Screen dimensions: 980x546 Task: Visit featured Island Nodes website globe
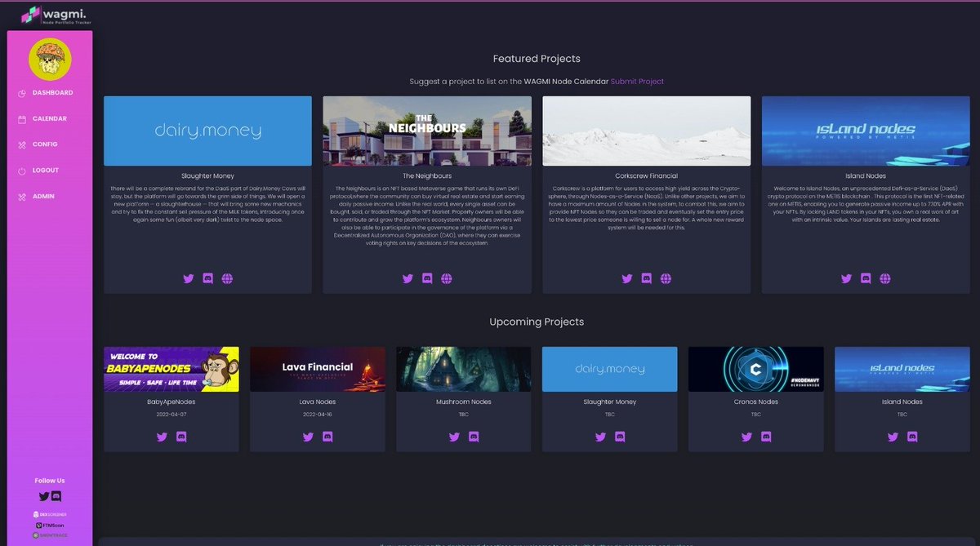click(x=885, y=278)
